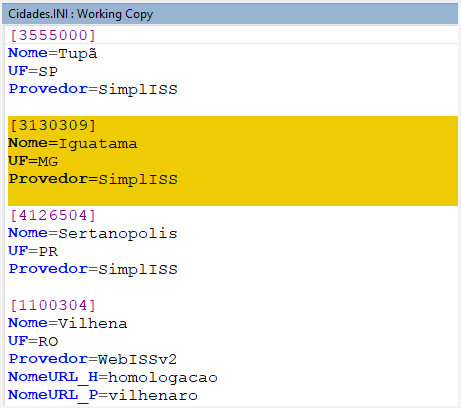Click the line Nome=Vilhena
Screen dimensions: 461x408
tap(68, 323)
